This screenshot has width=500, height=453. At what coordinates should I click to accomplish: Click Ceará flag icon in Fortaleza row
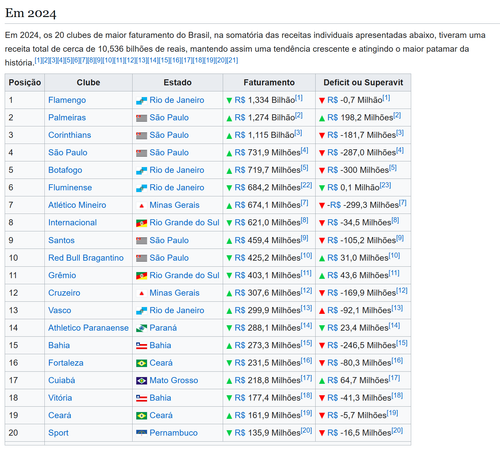(x=141, y=363)
